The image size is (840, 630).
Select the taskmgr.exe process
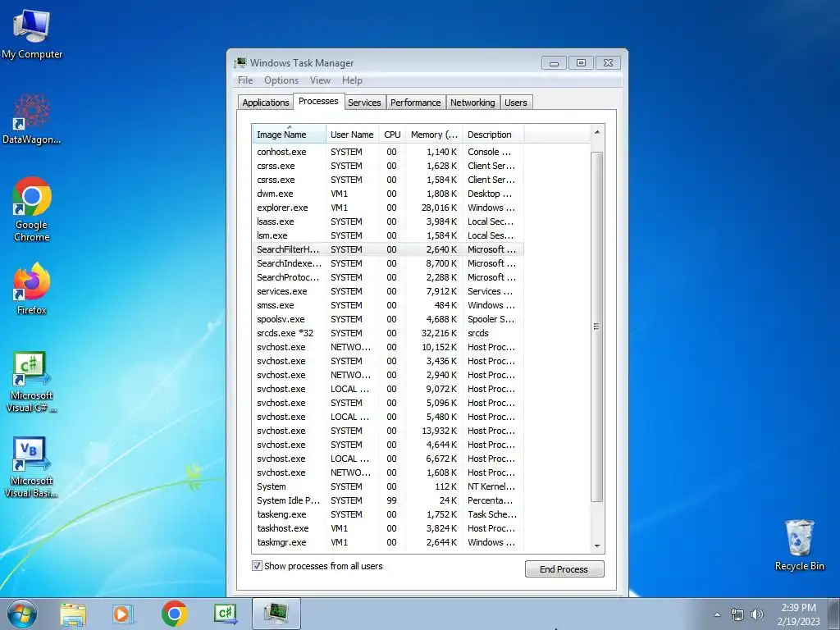(387, 542)
